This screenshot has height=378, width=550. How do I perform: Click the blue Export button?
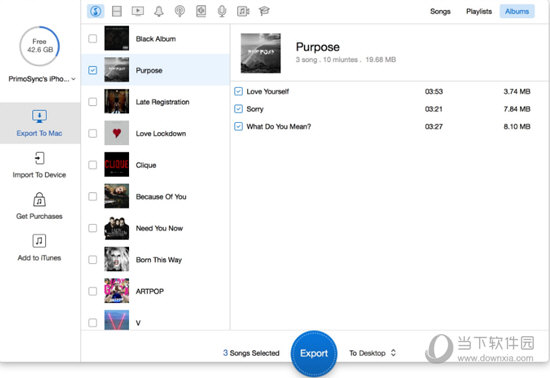click(x=314, y=353)
